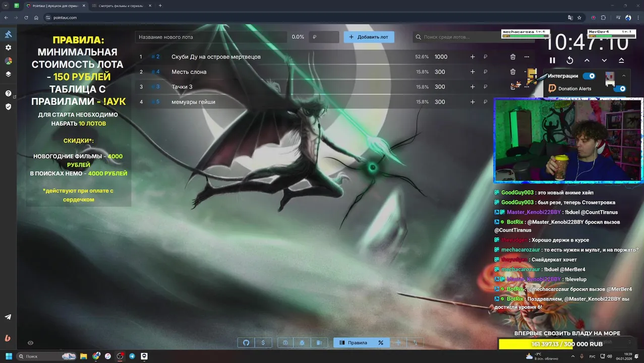The height and width of the screenshot is (363, 644).
Task: Focus the Название нового лота input
Action: pos(212,37)
